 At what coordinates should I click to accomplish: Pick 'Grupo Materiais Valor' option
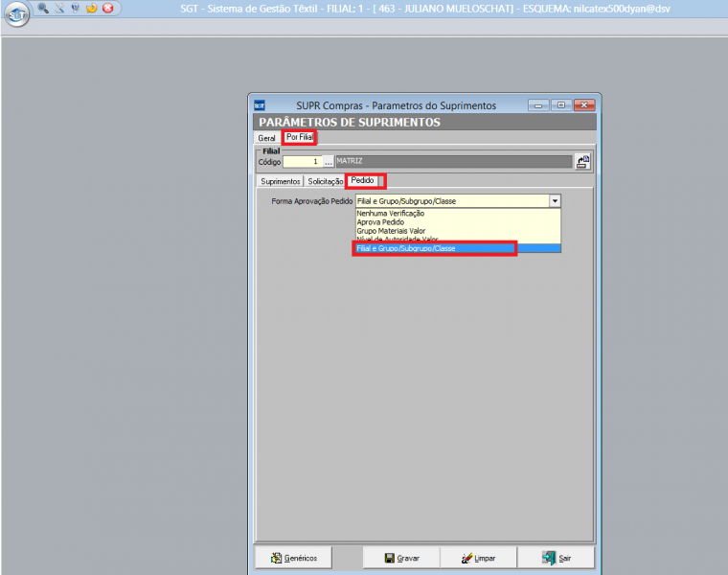click(x=391, y=231)
